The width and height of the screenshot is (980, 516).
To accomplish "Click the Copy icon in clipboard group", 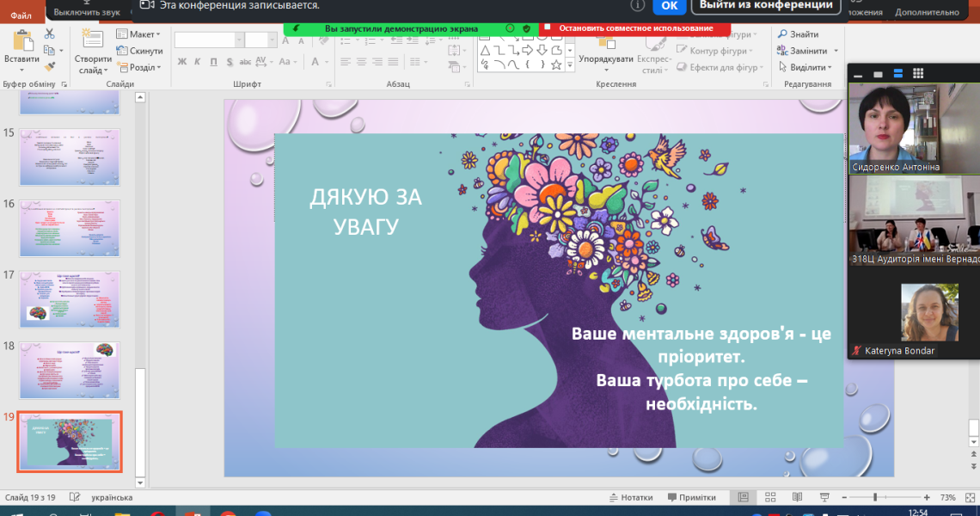I will click(x=49, y=51).
